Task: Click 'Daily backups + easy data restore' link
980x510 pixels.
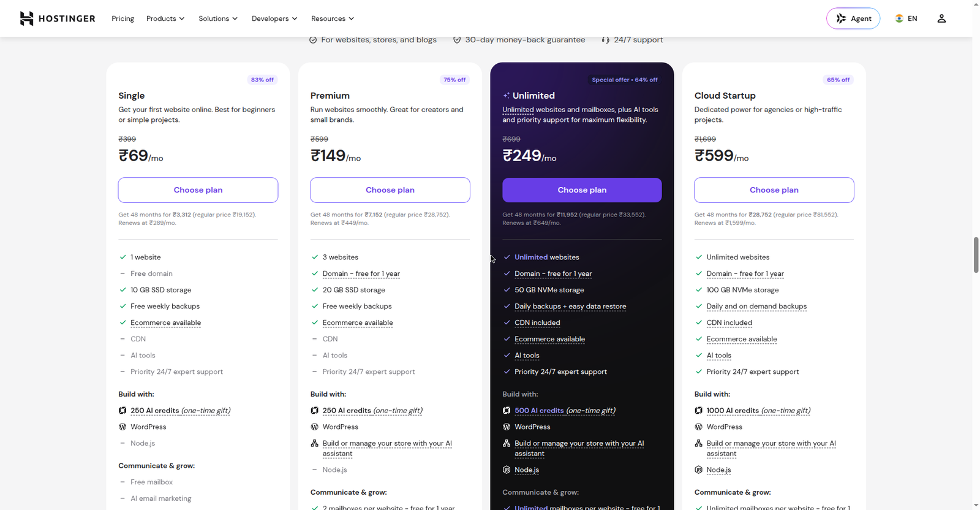Action: click(570, 306)
